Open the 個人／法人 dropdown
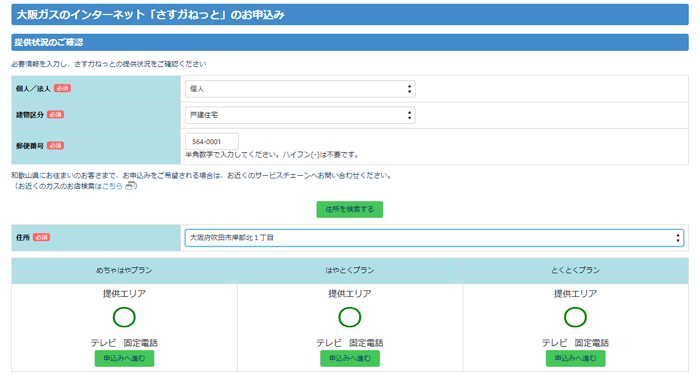Image resolution: width=700 pixels, height=375 pixels. (300, 89)
